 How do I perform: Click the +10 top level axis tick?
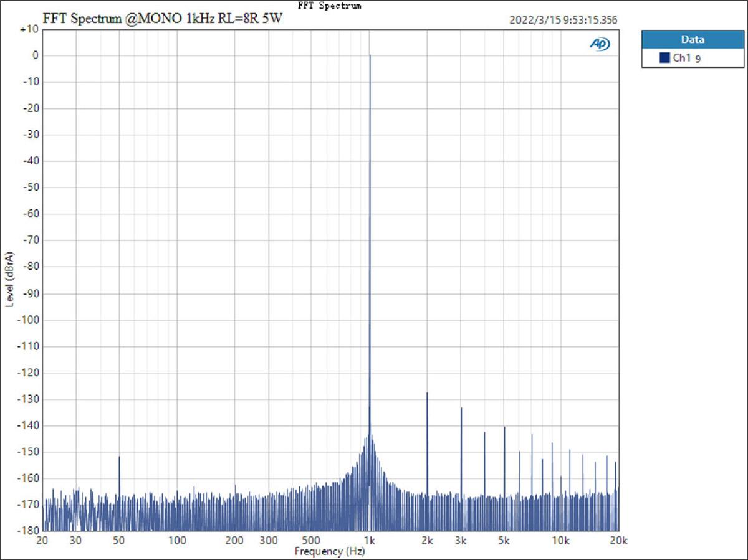[29, 29]
